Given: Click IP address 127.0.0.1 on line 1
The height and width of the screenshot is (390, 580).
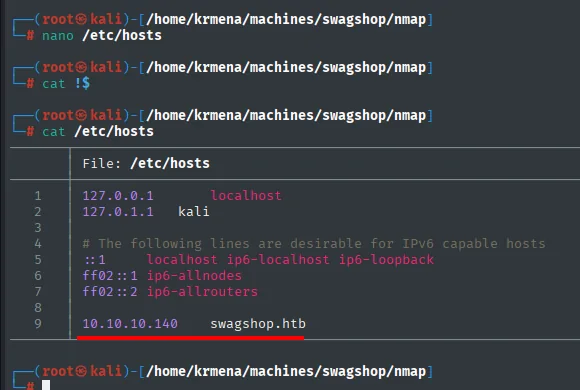Looking at the screenshot, I should pos(118,195).
